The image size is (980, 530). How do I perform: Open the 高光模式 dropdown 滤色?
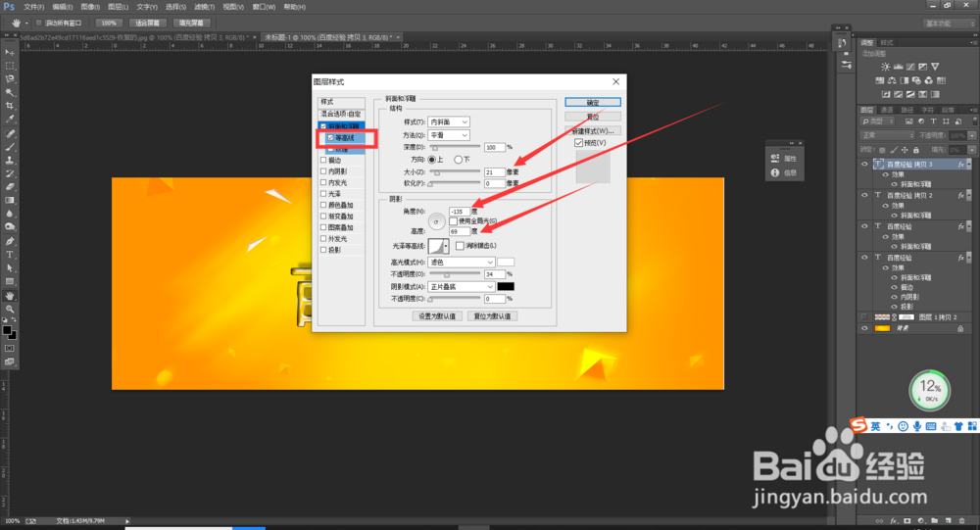[x=462, y=262]
